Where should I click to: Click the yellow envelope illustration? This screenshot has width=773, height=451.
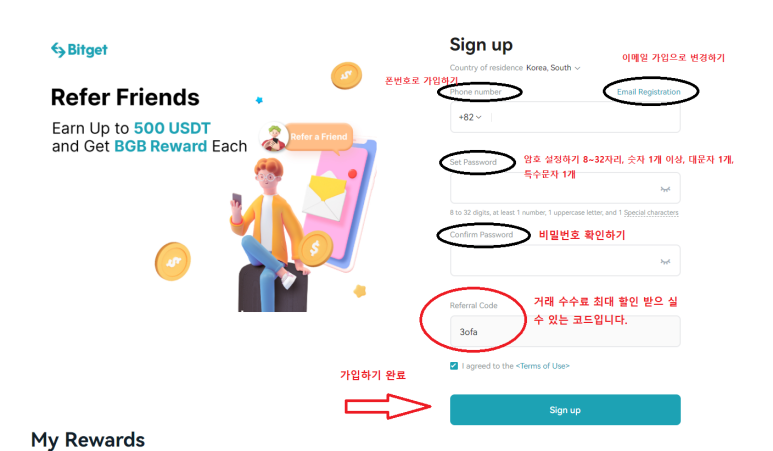click(325, 193)
